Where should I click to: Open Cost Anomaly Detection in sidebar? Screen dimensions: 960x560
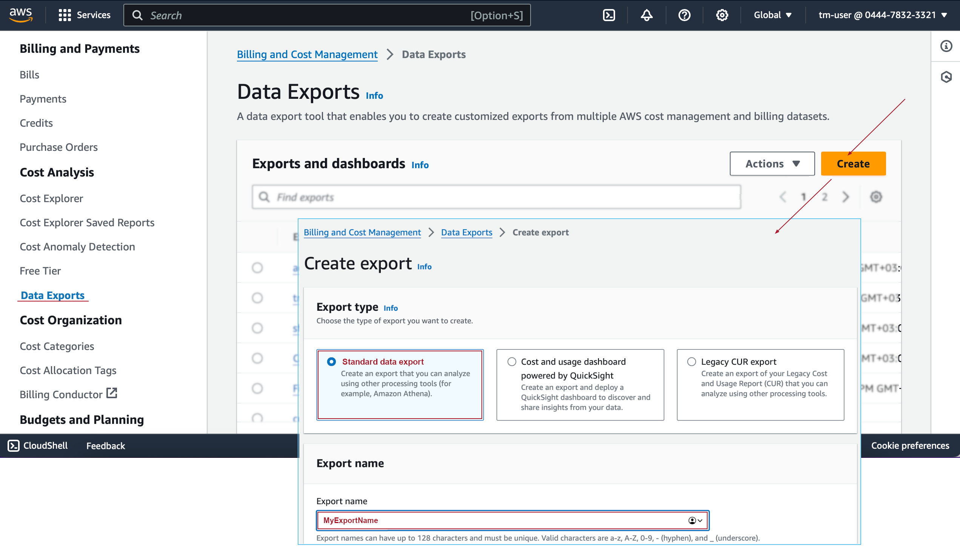(x=77, y=247)
